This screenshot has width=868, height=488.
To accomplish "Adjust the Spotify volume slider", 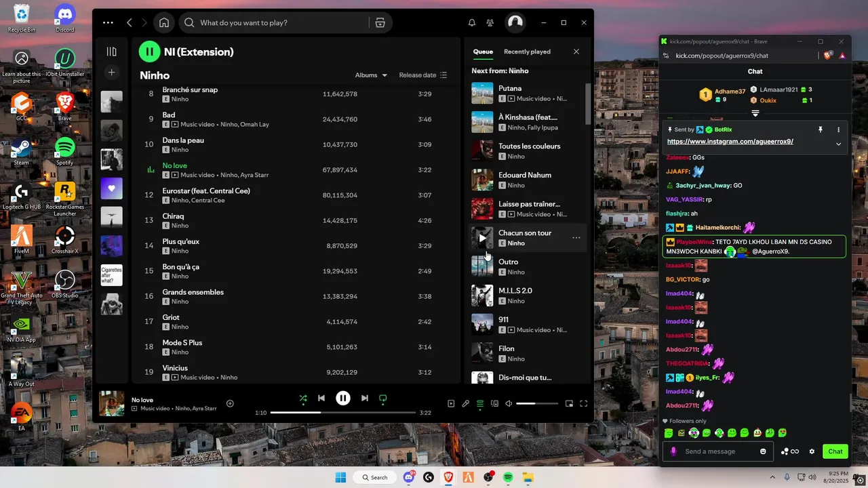I will 537,403.
